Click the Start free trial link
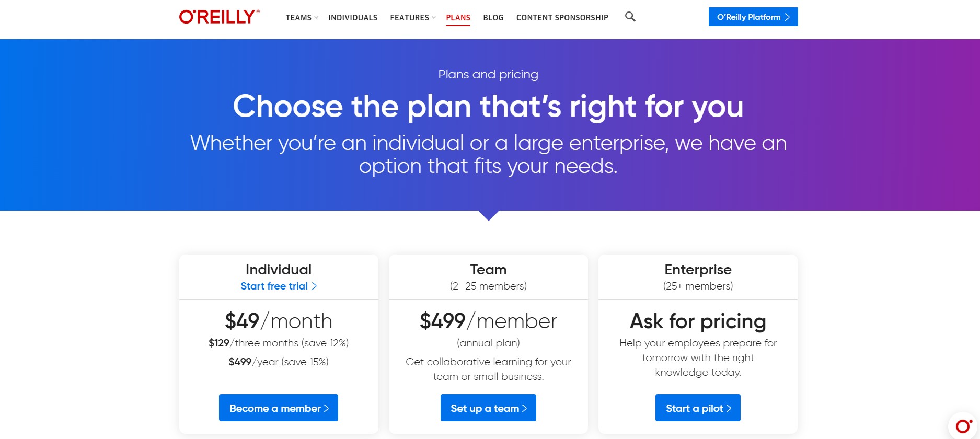This screenshot has height=439, width=980. pos(274,286)
